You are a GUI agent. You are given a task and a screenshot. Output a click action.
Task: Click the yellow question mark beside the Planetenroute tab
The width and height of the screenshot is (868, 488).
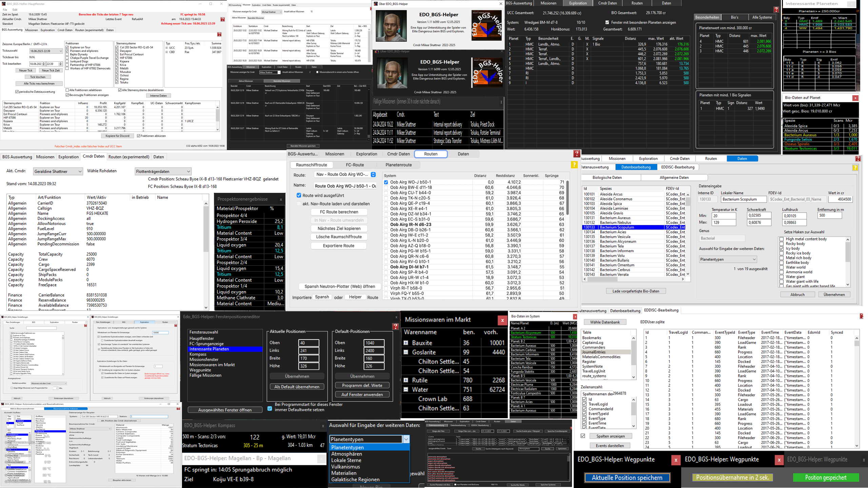[x=574, y=165]
